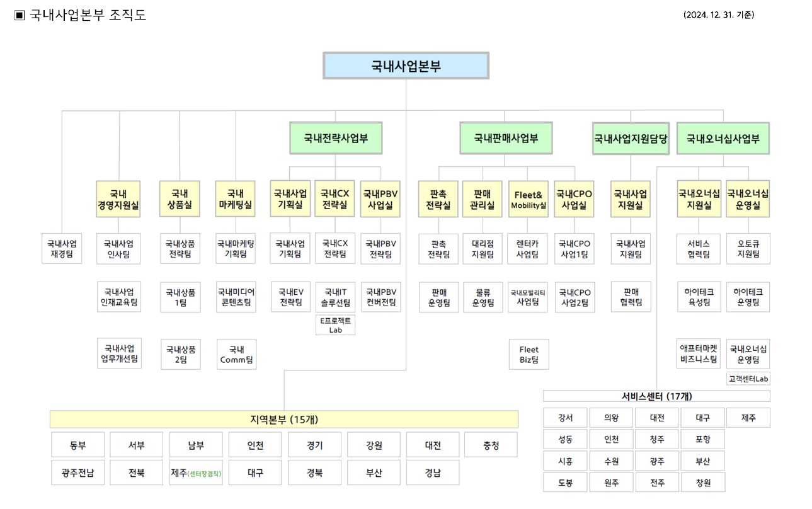Select the 국내전략사업부 box

[x=336, y=138]
